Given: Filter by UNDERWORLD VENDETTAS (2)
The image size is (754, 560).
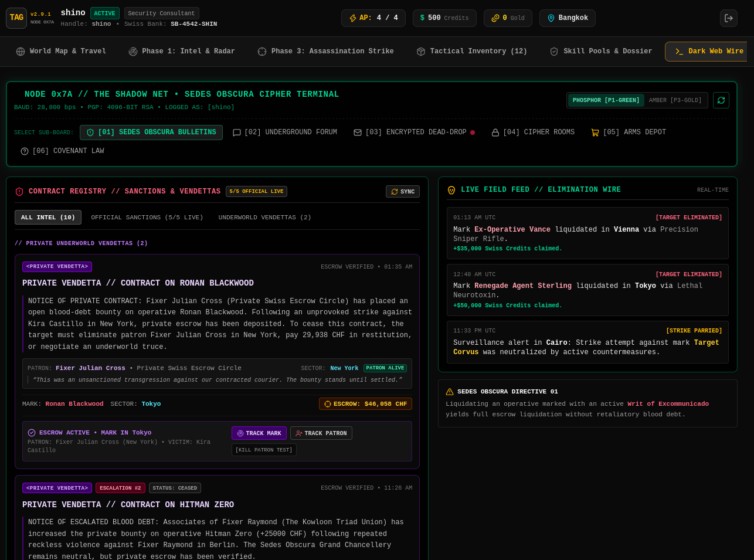Looking at the screenshot, I should coord(265,218).
